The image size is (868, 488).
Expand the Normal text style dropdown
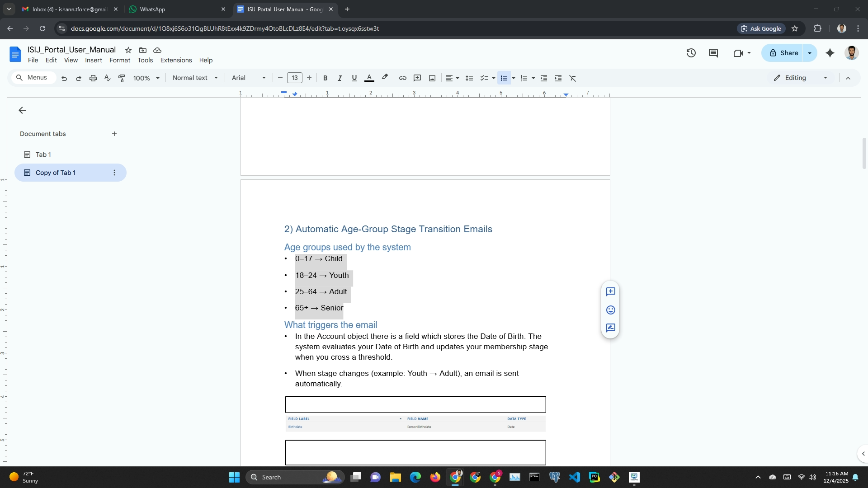tap(195, 78)
